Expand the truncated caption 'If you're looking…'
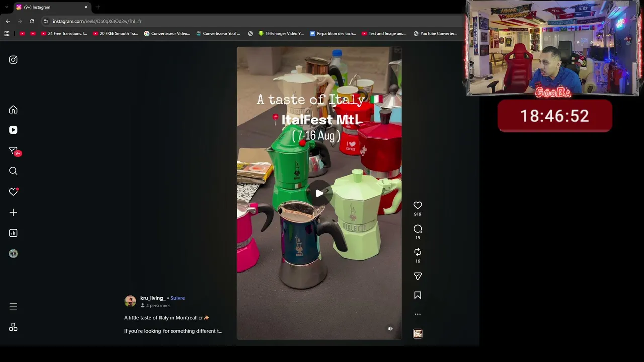This screenshot has height=362, width=644. tap(173, 331)
